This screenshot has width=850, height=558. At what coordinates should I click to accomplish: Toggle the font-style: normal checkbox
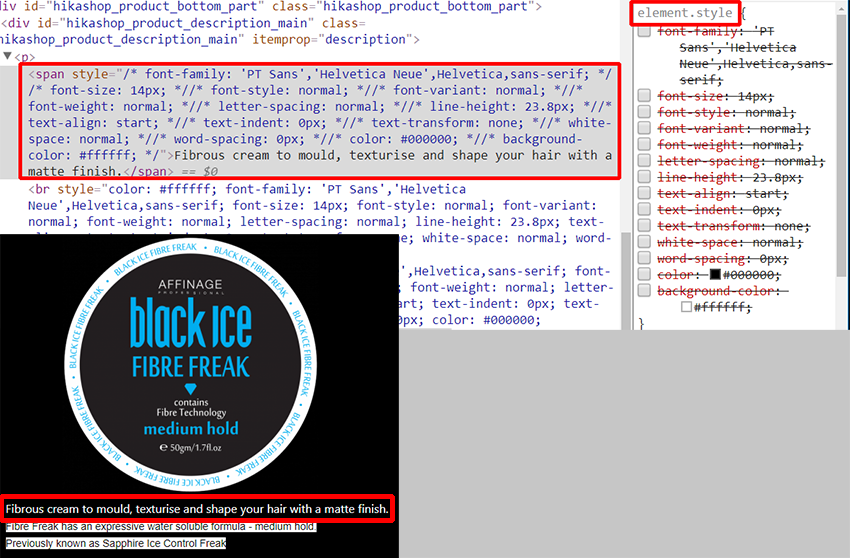(644, 112)
